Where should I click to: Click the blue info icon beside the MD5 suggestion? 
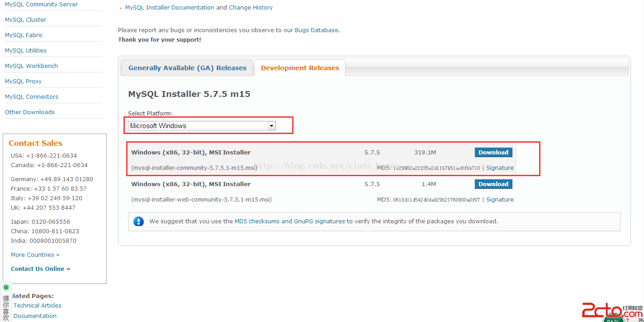pos(138,221)
